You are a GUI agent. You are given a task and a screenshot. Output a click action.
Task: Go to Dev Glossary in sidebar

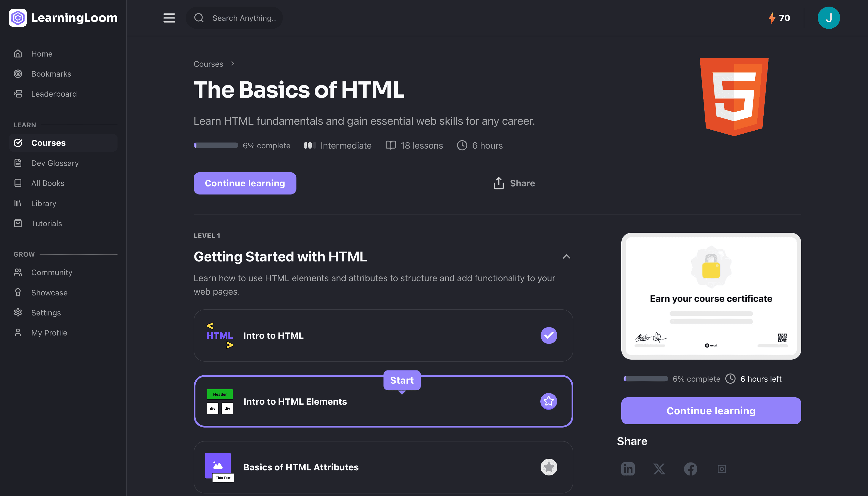click(x=55, y=163)
